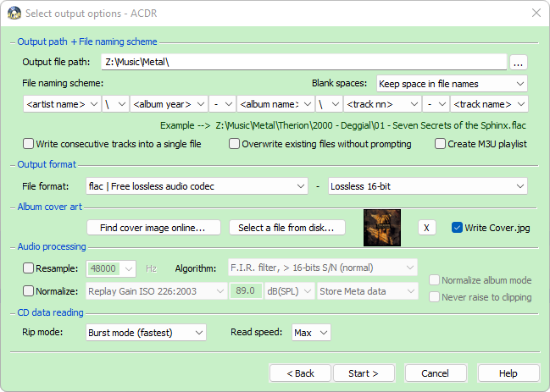Click the 89.0 gain value field
Image resolution: width=550 pixels, height=392 pixels.
(x=246, y=290)
